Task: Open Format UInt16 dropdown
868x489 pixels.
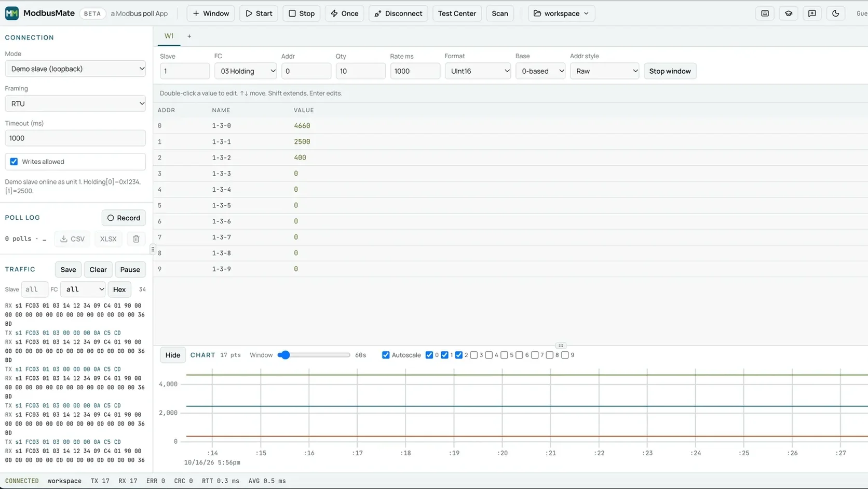Action: click(x=478, y=71)
